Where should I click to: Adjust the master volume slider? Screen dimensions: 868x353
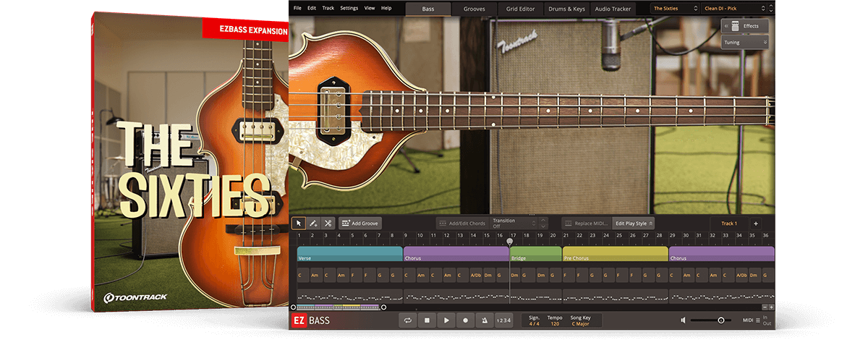tap(720, 320)
